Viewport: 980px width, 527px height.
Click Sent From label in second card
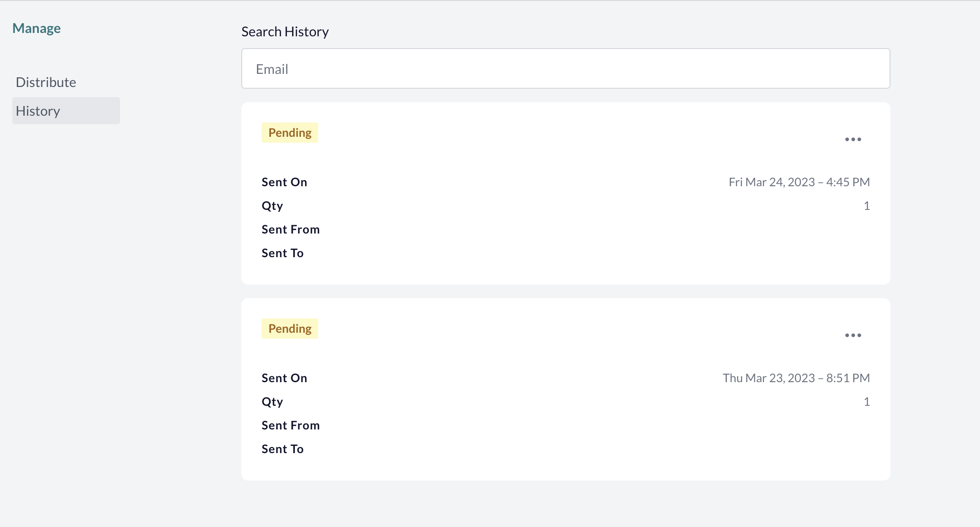pos(291,425)
